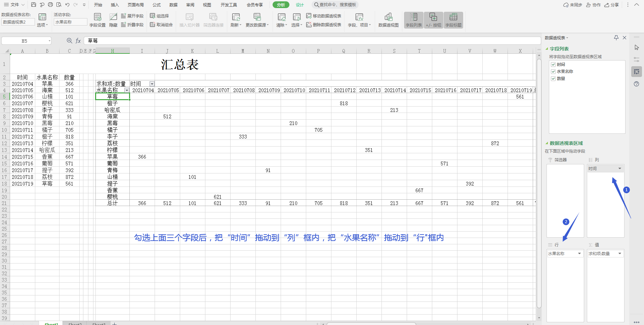Open the settings sliders icon in right sidebar
Screen dimensions: 644x325
point(637,59)
